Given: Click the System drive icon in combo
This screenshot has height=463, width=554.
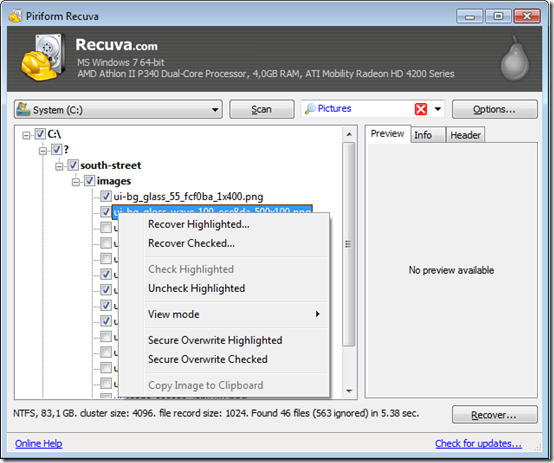Looking at the screenshot, I should [x=23, y=109].
